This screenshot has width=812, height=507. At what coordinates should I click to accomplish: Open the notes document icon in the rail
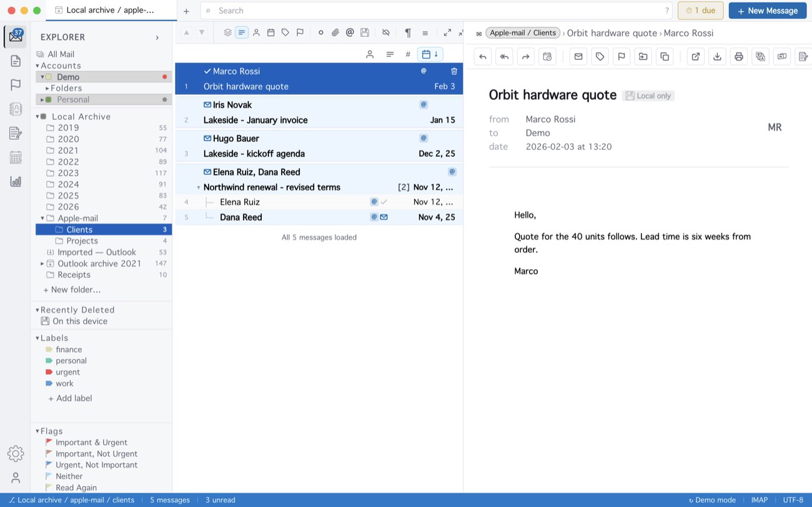[16, 61]
